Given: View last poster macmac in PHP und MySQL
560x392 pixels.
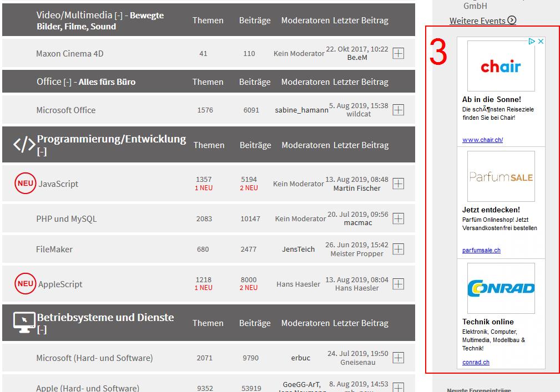Looking at the screenshot, I should click(x=358, y=223).
